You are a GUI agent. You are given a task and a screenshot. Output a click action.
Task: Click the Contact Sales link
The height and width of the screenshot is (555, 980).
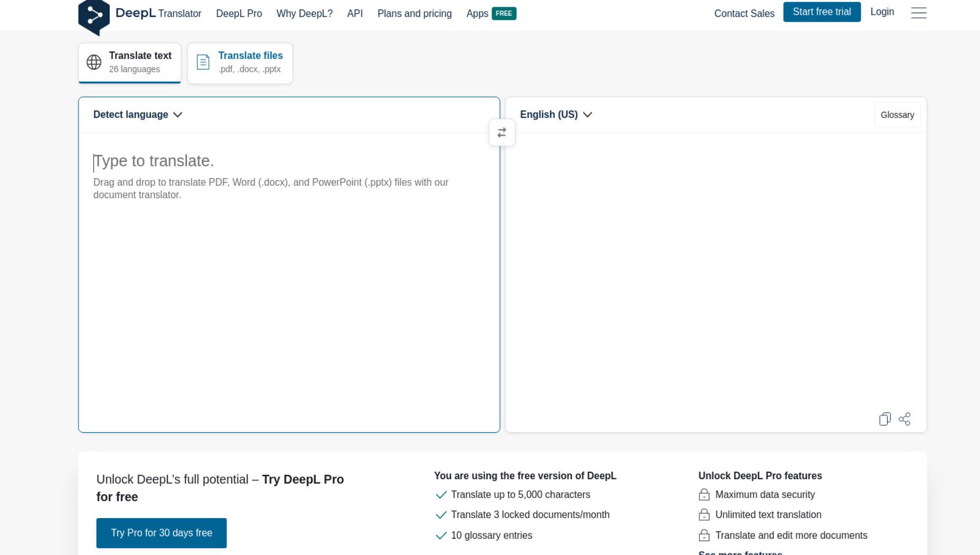[x=744, y=14]
